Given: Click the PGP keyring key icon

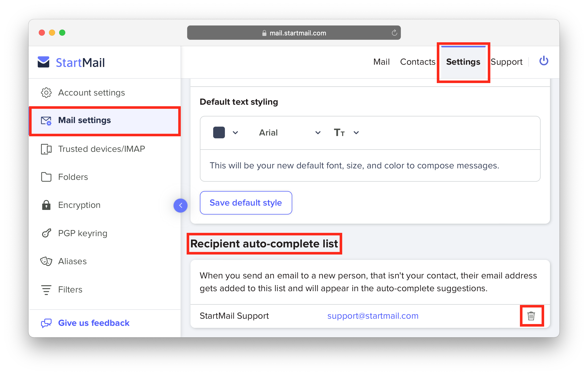Looking at the screenshot, I should [x=46, y=233].
